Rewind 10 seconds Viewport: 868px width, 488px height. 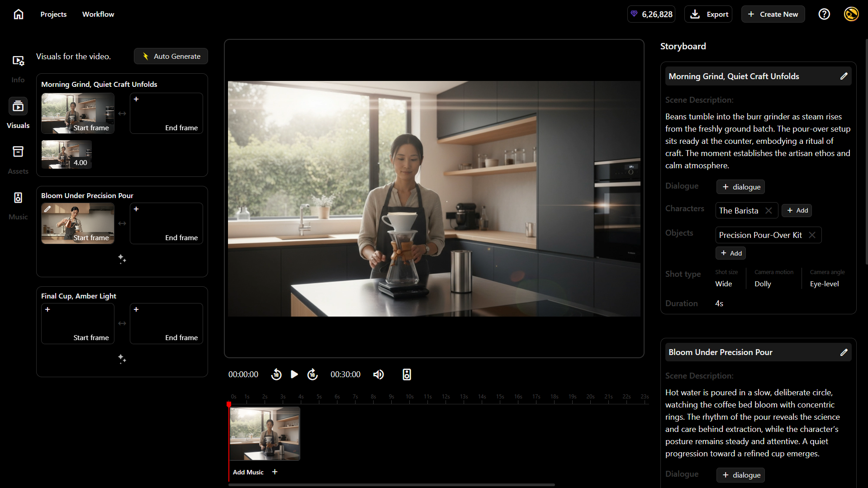point(276,374)
